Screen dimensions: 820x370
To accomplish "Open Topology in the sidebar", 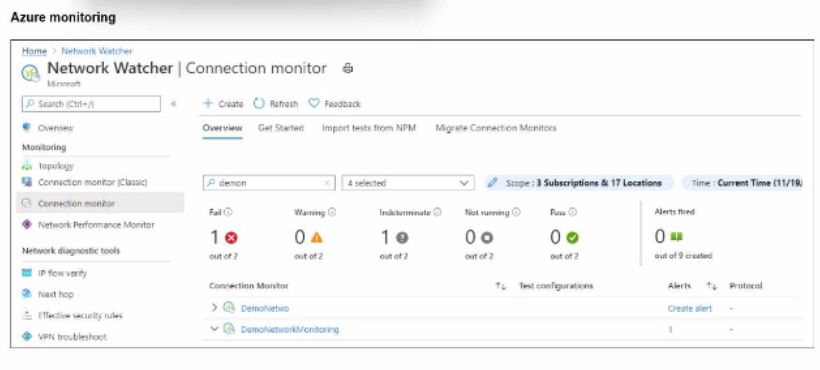I will tap(56, 166).
